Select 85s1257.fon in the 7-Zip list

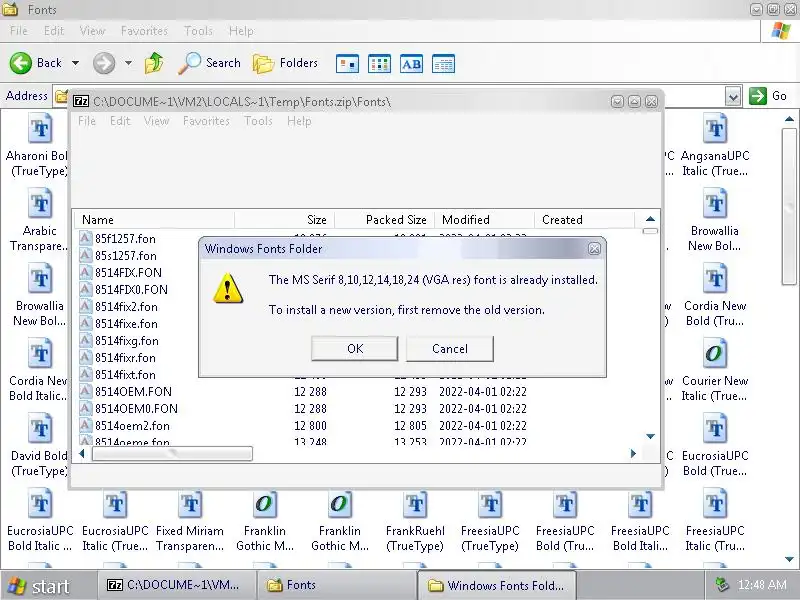click(x=126, y=256)
